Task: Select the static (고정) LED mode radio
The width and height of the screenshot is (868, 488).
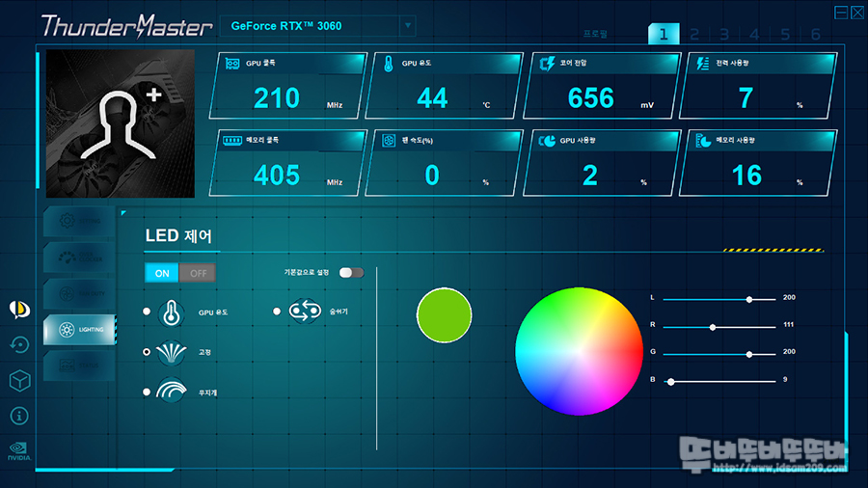Action: pyautogui.click(x=147, y=352)
